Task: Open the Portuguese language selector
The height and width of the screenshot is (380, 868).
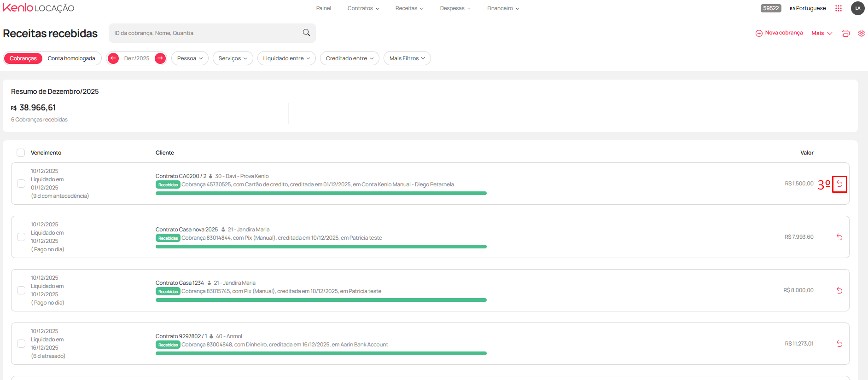Action: (x=808, y=8)
